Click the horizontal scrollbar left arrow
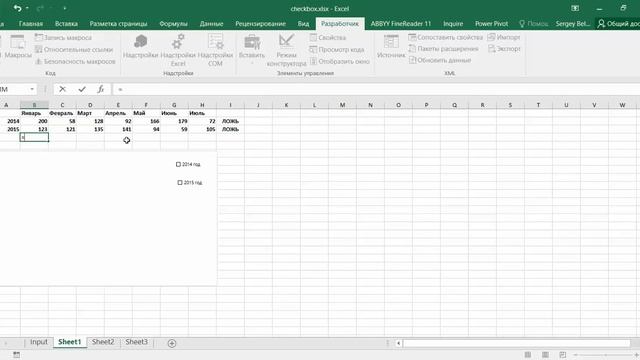 [x=398, y=343]
